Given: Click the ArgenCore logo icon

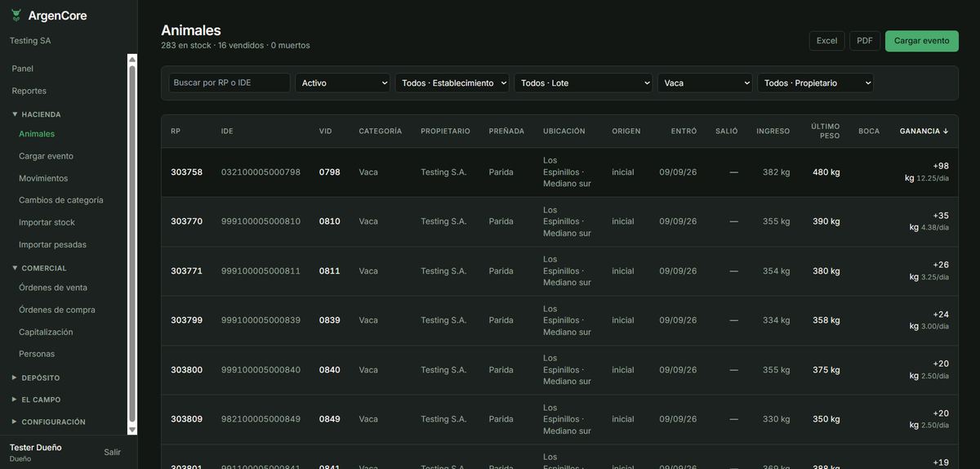Looking at the screenshot, I should pyautogui.click(x=16, y=16).
